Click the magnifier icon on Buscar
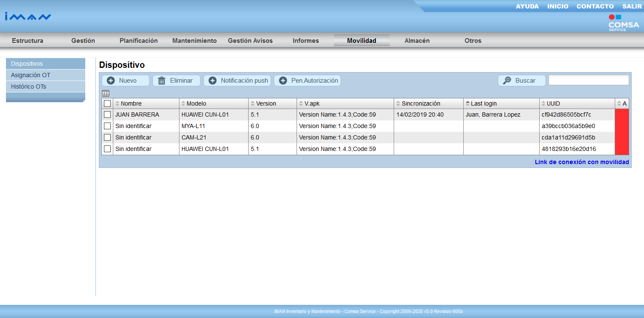This screenshot has height=318, width=644. (507, 81)
